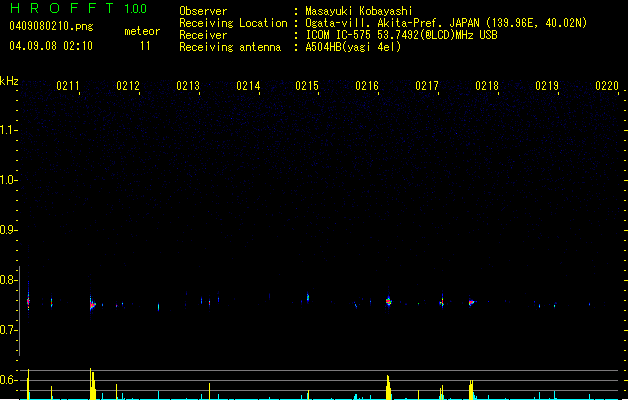Click time marker 0214
Viewport: 629px width, 400px height.
[248, 86]
